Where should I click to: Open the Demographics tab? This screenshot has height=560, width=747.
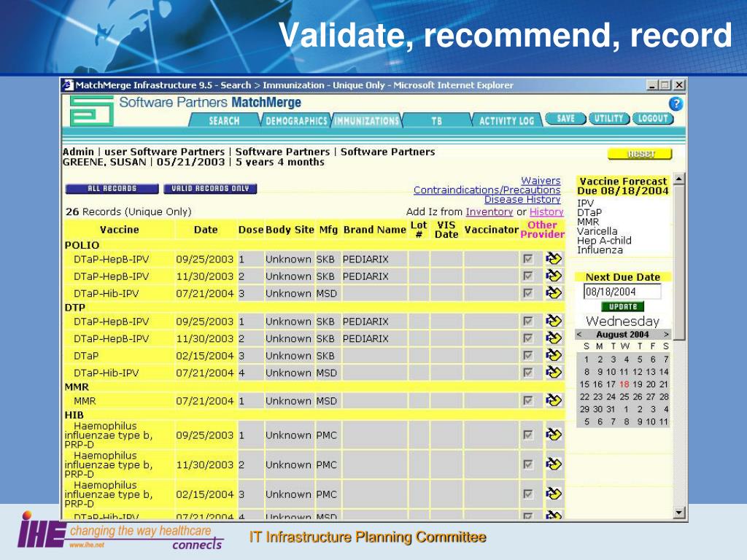pyautogui.click(x=296, y=120)
